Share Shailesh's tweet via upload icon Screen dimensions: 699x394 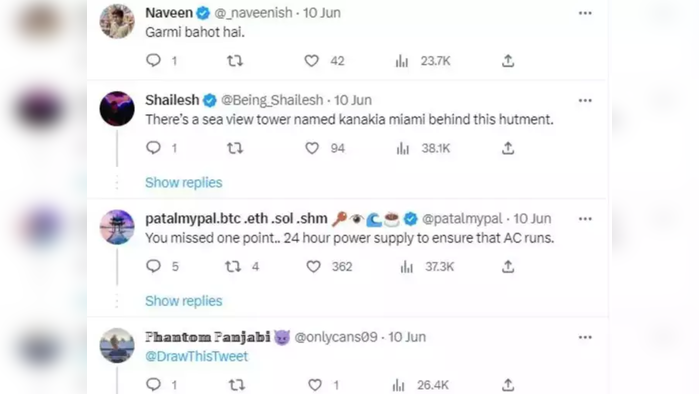[508, 148]
